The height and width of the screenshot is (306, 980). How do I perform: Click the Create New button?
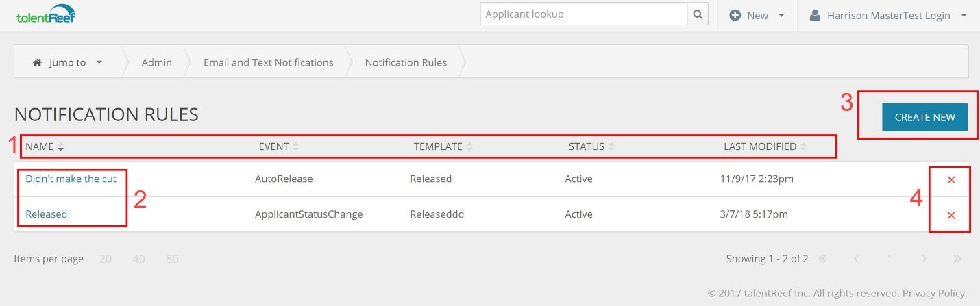[x=924, y=117]
